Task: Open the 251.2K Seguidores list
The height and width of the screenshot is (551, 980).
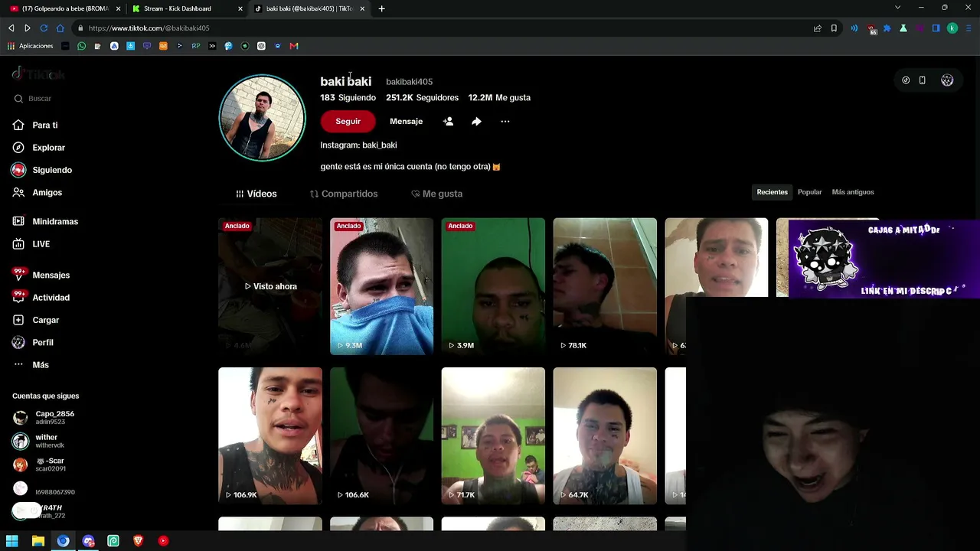Action: (x=422, y=98)
